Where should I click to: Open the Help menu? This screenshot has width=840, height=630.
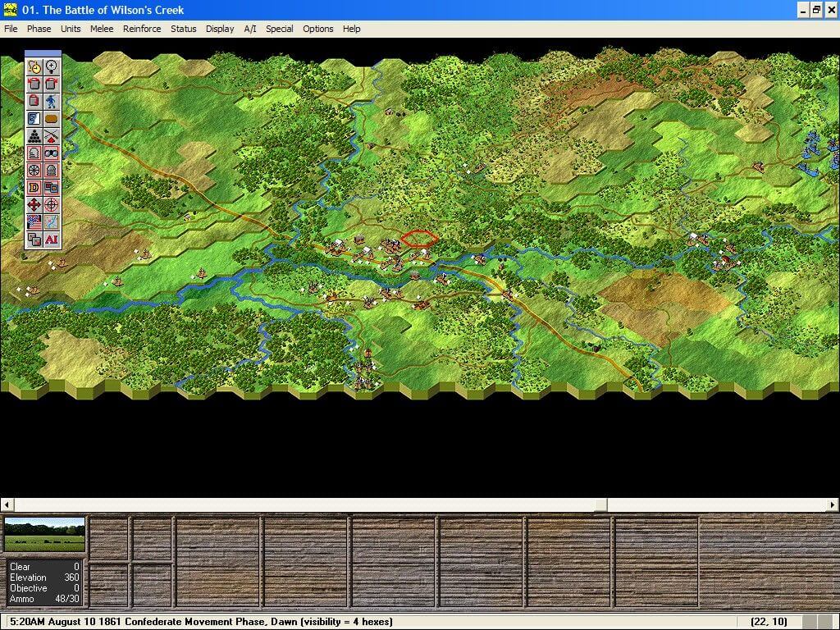351,29
